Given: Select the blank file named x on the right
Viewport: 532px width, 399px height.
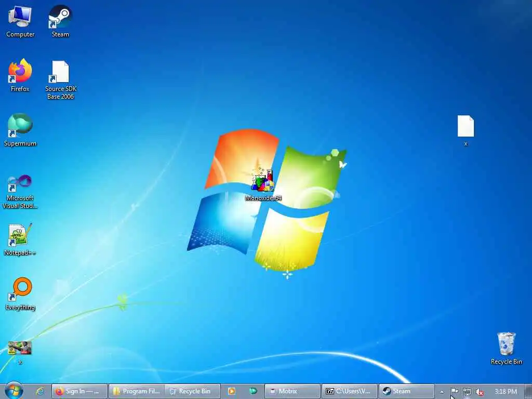Looking at the screenshot, I should (x=465, y=130).
